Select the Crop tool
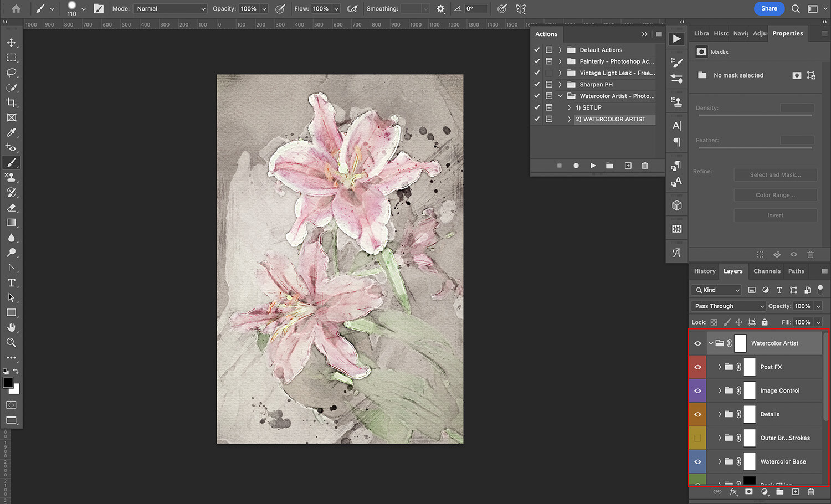The width and height of the screenshot is (831, 504). coord(11,102)
